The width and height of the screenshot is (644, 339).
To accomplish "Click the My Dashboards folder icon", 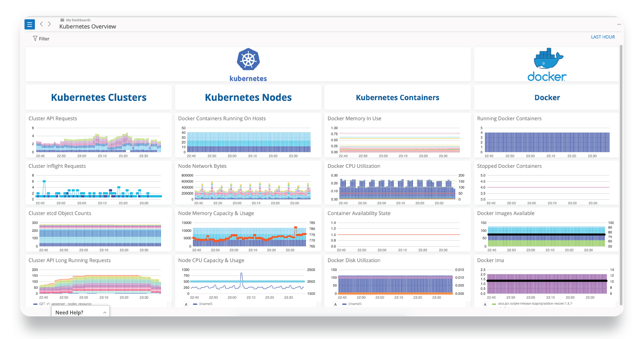I will (x=62, y=20).
